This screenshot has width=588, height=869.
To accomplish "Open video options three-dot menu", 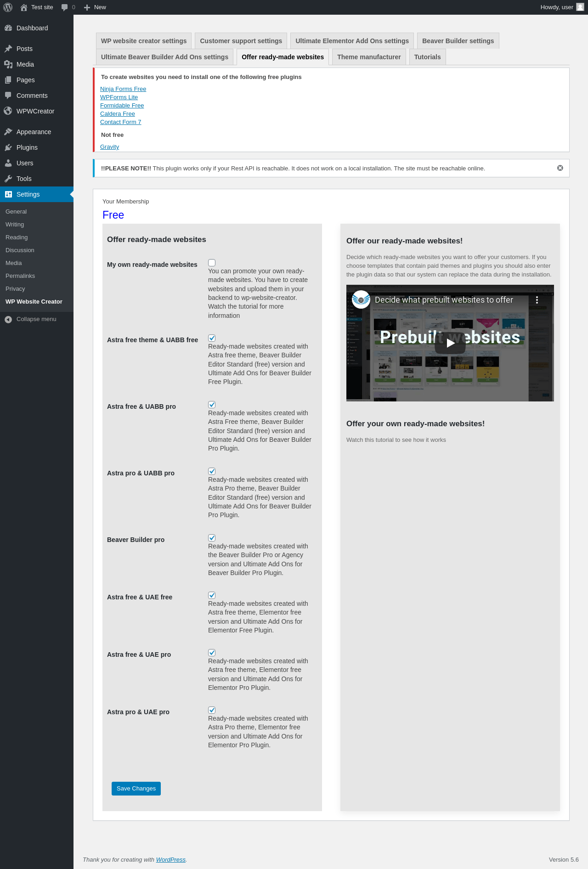I will pos(537,300).
